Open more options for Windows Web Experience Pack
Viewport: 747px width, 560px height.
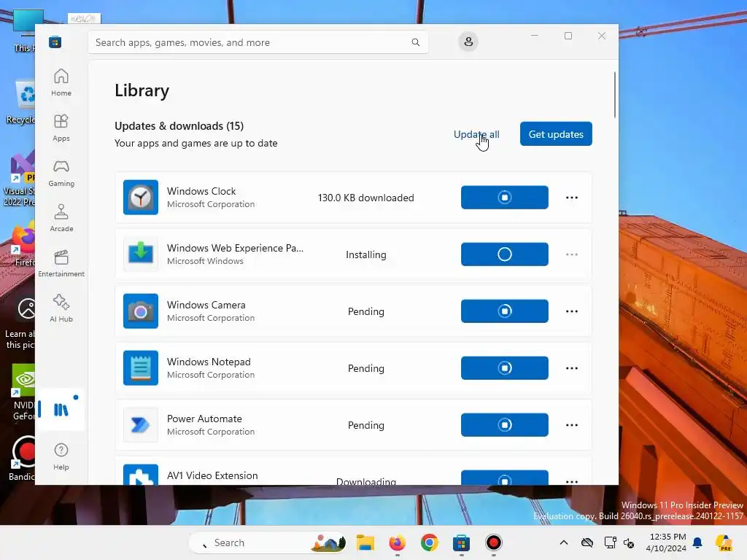tap(572, 254)
